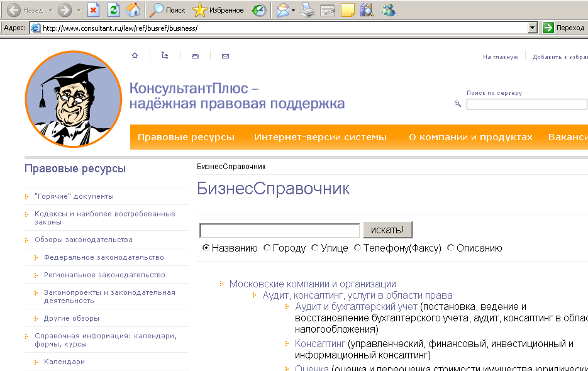Screen dimensions: 588x371
Task: Open the На главную link
Action: (500, 57)
